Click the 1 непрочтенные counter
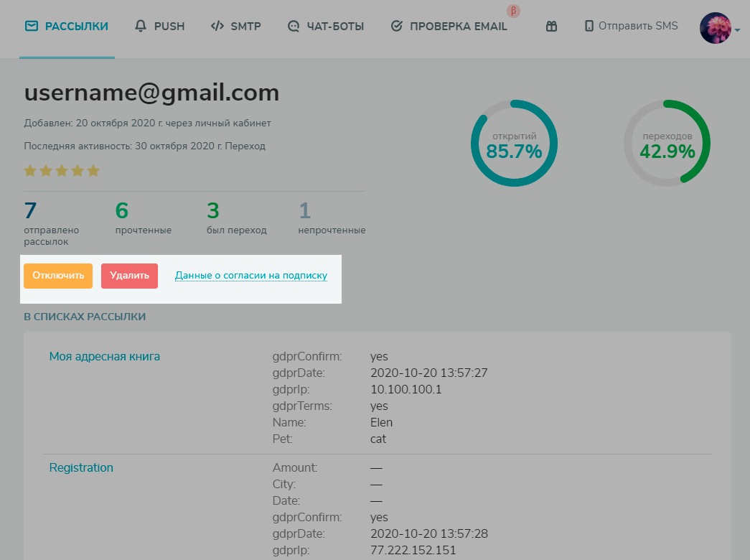Screen dimensions: 750x560 point(332,218)
